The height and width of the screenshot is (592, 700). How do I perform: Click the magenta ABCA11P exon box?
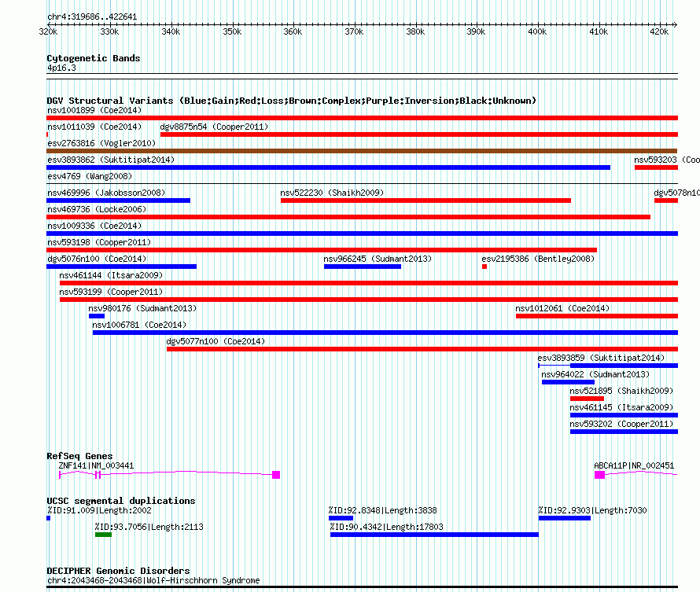click(599, 475)
